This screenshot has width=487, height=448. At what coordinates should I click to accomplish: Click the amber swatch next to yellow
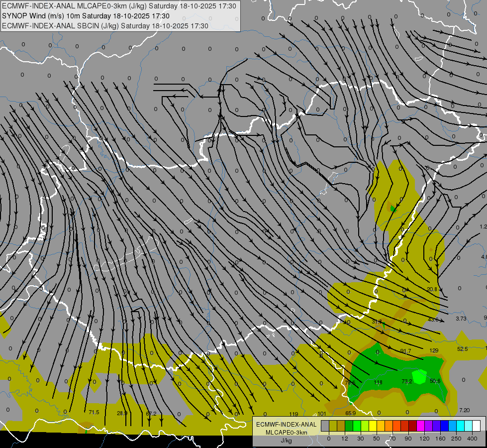tap(381, 426)
